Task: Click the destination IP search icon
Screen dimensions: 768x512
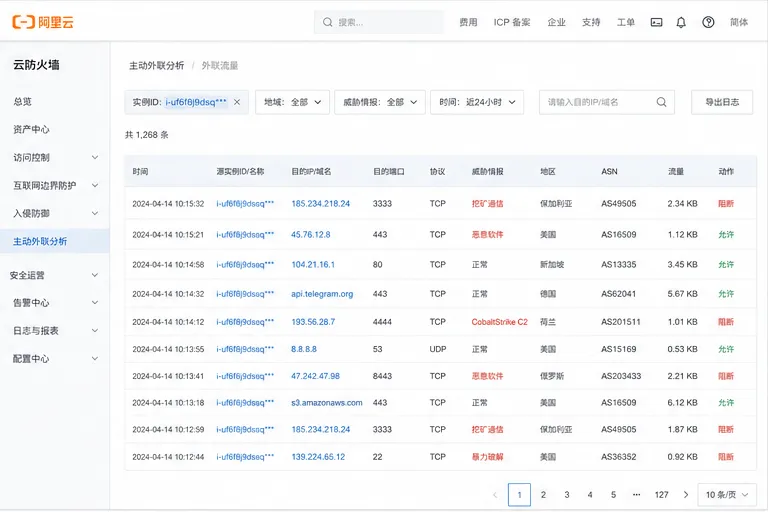Action: click(x=661, y=102)
